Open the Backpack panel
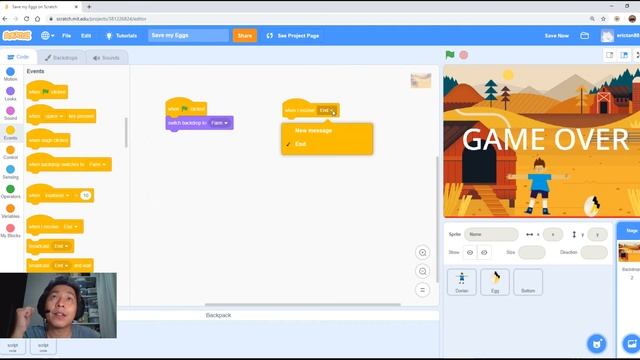 [x=218, y=315]
